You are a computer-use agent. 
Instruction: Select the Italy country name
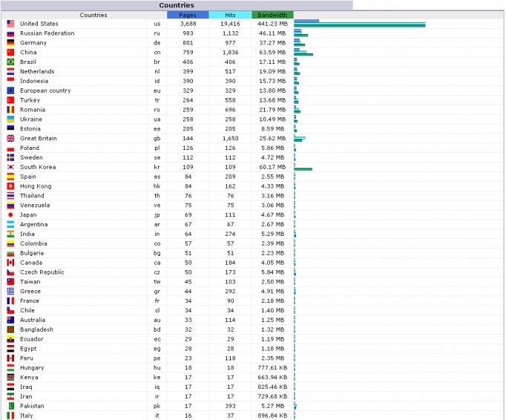(x=27, y=416)
